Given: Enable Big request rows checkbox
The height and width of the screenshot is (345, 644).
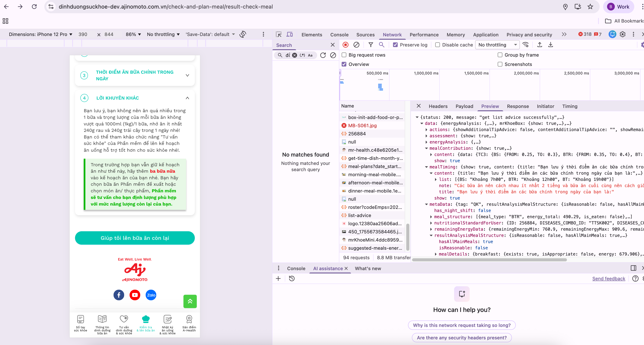Looking at the screenshot, I should 344,55.
